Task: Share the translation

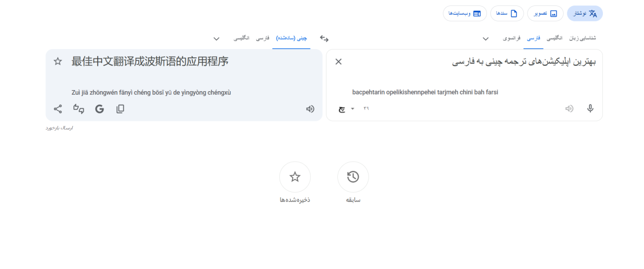Action: (58, 109)
